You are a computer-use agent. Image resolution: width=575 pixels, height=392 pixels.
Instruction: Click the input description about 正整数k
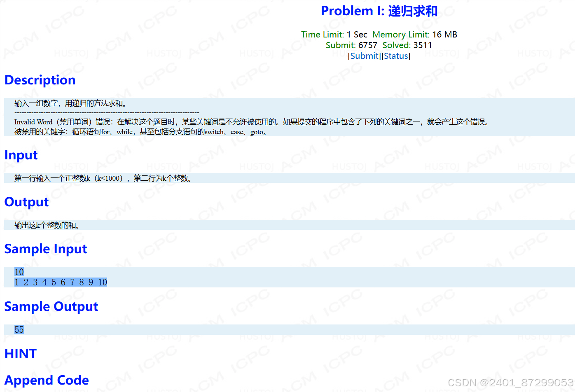click(x=104, y=178)
